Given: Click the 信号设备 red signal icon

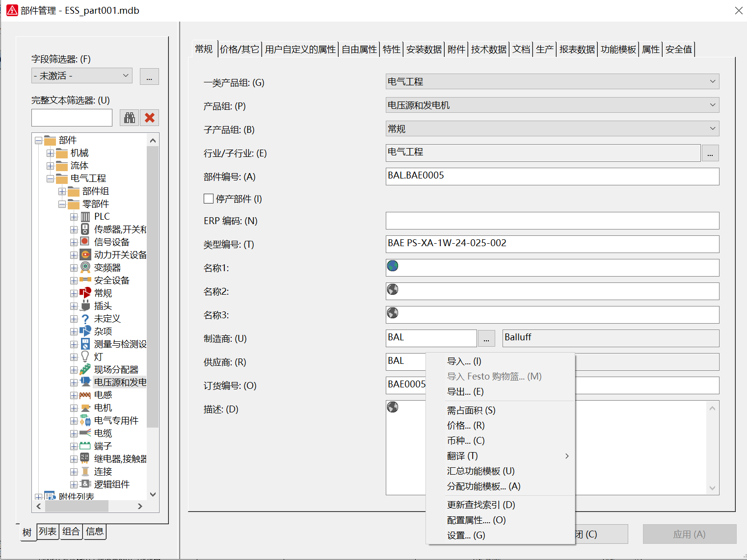Looking at the screenshot, I should click(85, 242).
